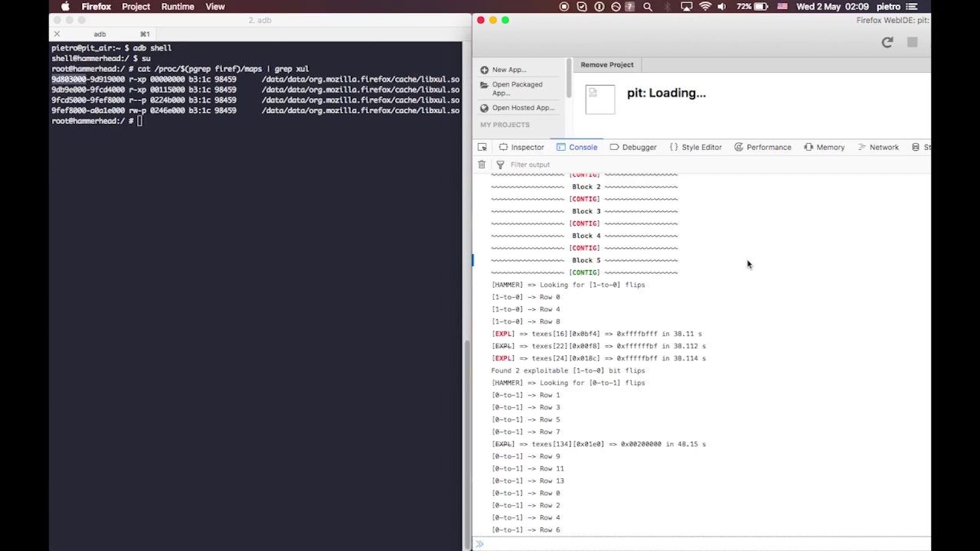Click Open Hosted App... entry

coord(517,108)
